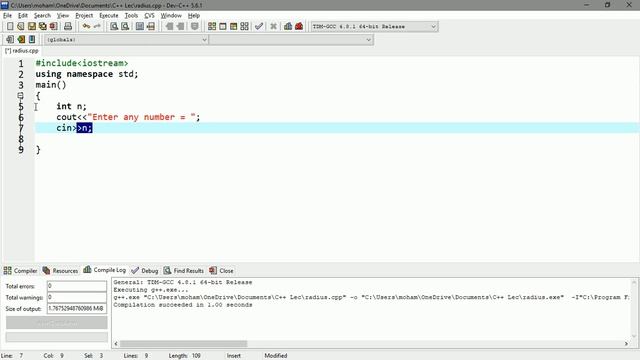Click the red Delete profiling information icon
Viewport: 640px width, 360px height.
(299, 27)
